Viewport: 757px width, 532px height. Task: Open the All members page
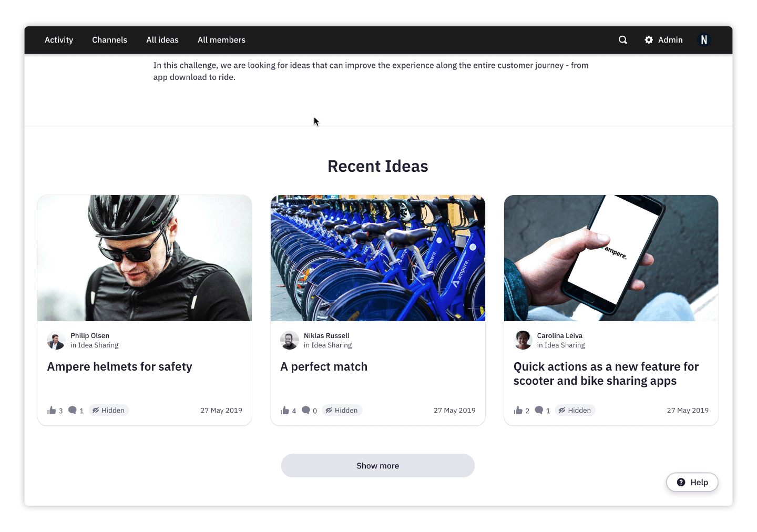coord(221,40)
